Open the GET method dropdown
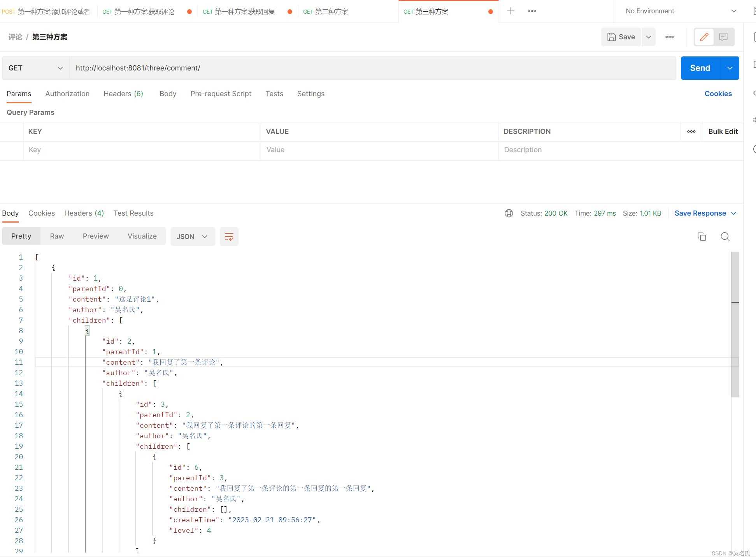 [35, 68]
